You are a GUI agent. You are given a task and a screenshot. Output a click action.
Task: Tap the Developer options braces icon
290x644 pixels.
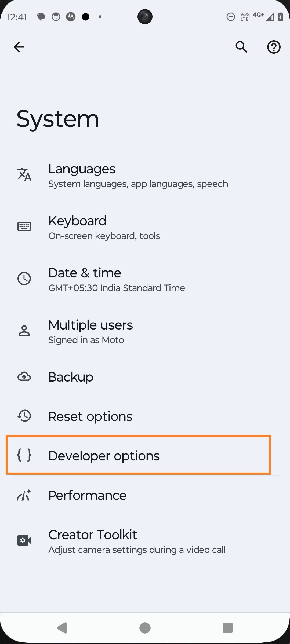pos(24,455)
